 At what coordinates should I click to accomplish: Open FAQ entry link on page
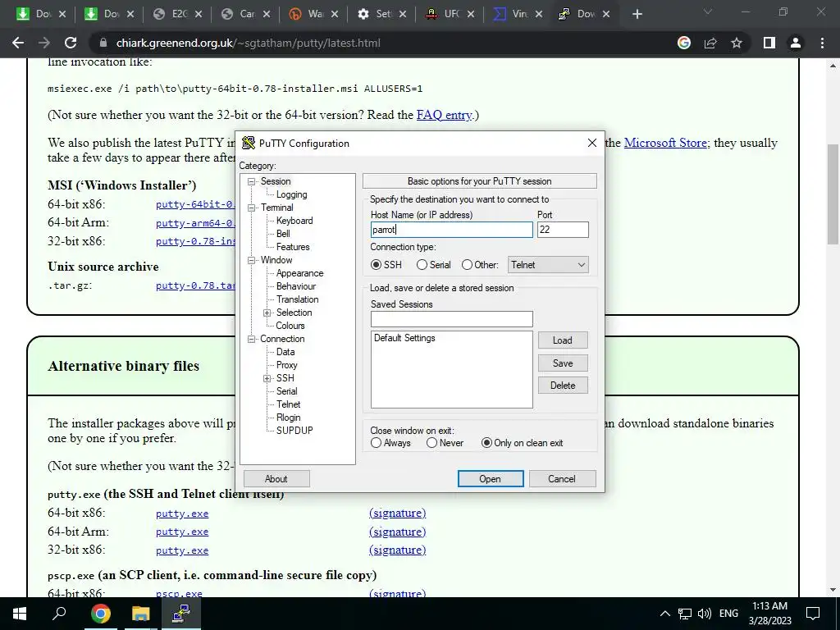[445, 115]
